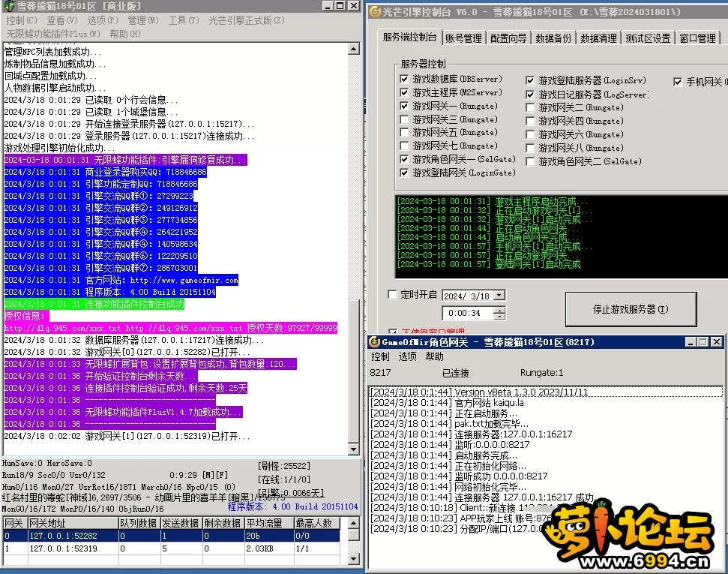Toggle 游戏登陆网关 (LoginGate) checkbox
Screen dimensions: 728x574
point(404,173)
